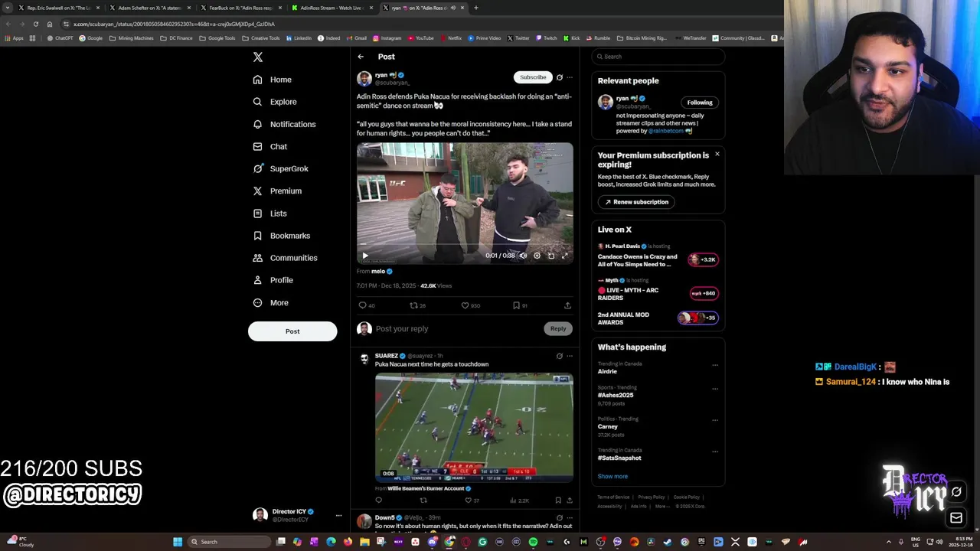Click Show more under What's happening
The image size is (980, 551).
(612, 476)
